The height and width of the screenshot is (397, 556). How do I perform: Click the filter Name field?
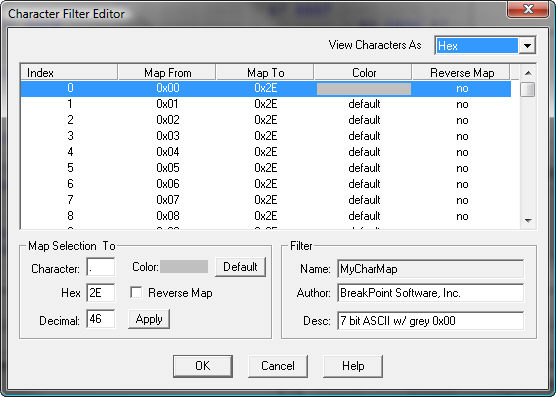pyautogui.click(x=430, y=269)
